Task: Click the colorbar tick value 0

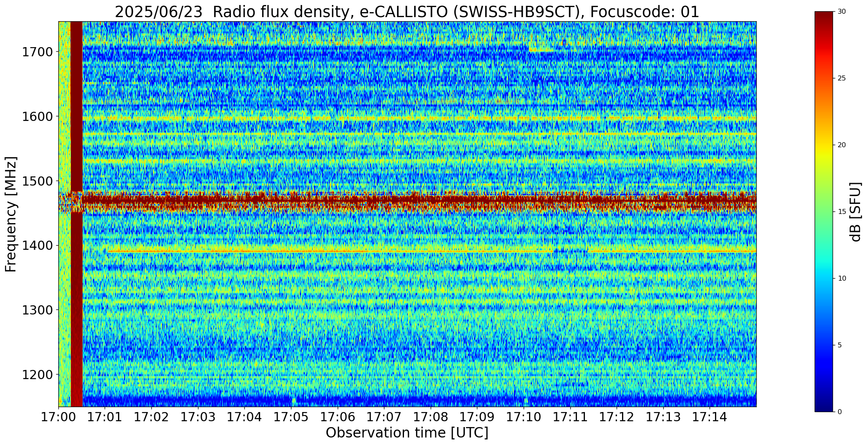Action: pos(840,412)
